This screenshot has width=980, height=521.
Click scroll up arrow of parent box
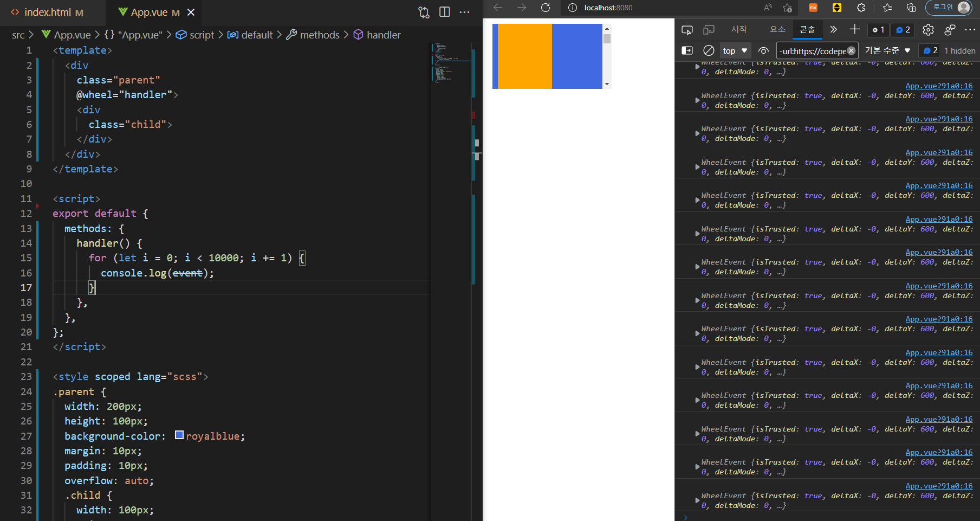[607, 28]
